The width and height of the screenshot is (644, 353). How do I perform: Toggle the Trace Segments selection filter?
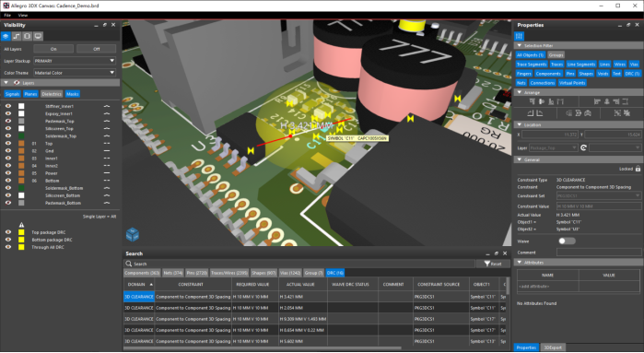tap(532, 65)
